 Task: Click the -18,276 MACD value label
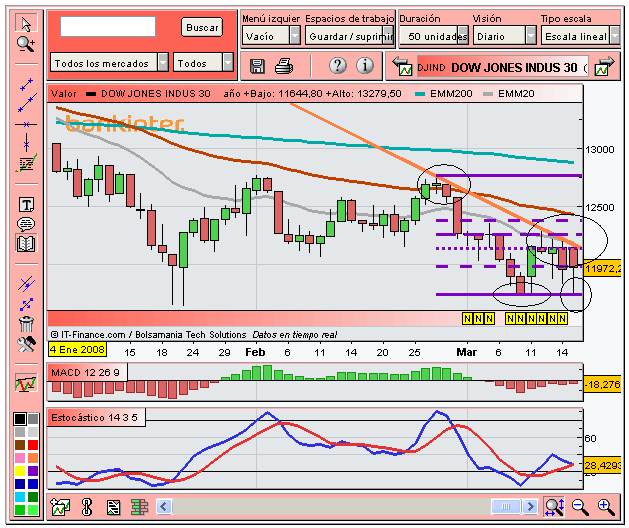(x=603, y=384)
